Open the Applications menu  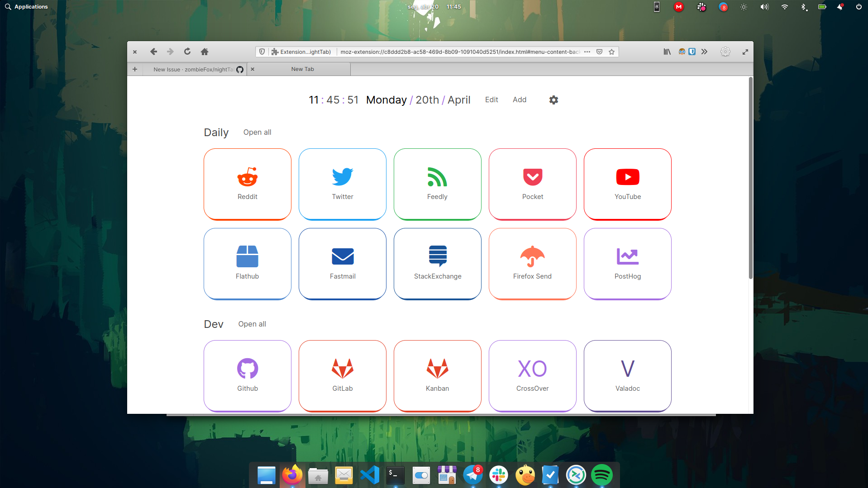pyautogui.click(x=26, y=7)
